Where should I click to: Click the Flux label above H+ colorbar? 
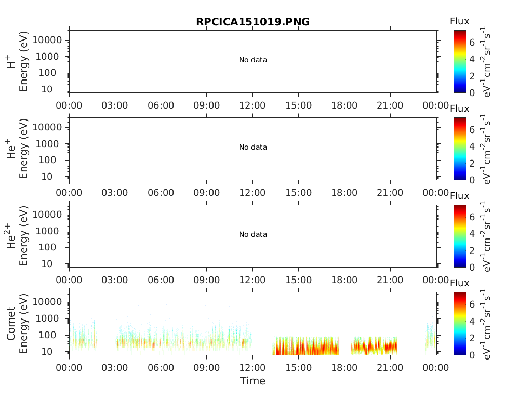460,21
